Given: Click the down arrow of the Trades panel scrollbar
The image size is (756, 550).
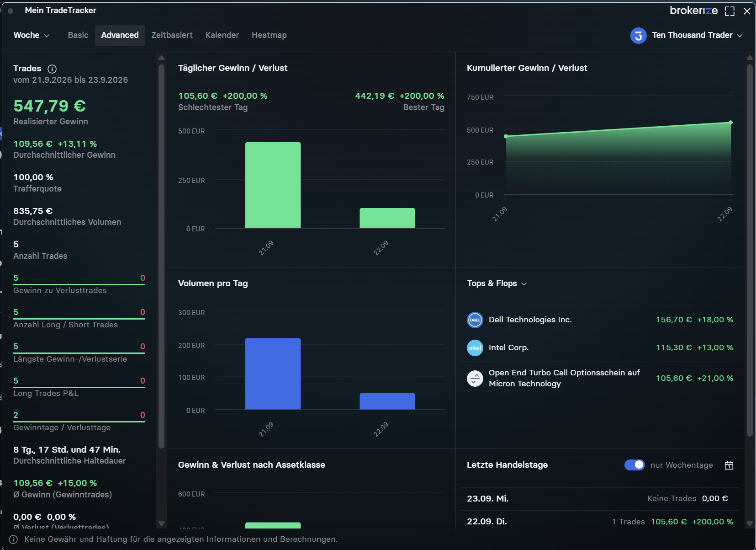Looking at the screenshot, I should [x=161, y=523].
